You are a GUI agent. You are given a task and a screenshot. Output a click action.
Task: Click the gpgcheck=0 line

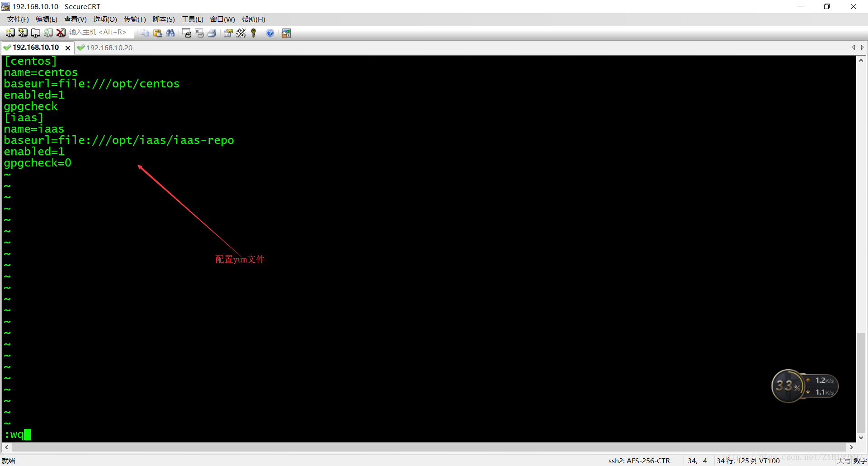tap(38, 163)
